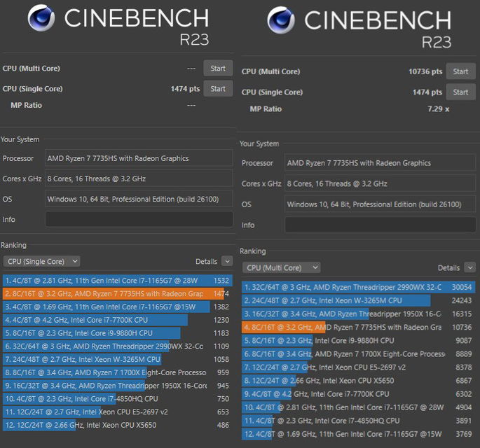The width and height of the screenshot is (480, 448).
Task: Select the i7-1165G7 @ 28W row scoring 1532
Action: (x=116, y=280)
